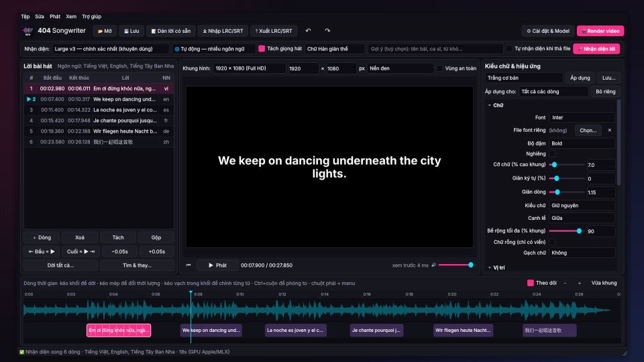Add a new line with + Dòng
Screen dimensions: 644x362
(x=42, y=237)
